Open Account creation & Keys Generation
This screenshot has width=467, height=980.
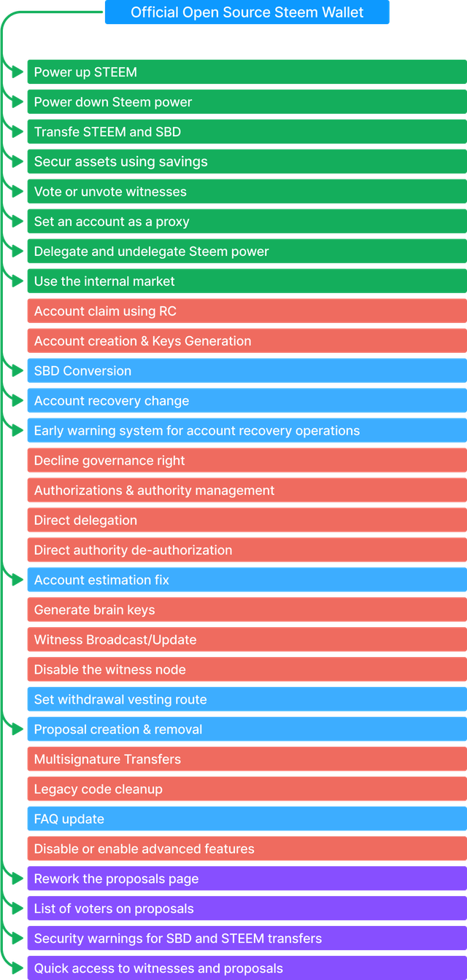click(x=247, y=341)
